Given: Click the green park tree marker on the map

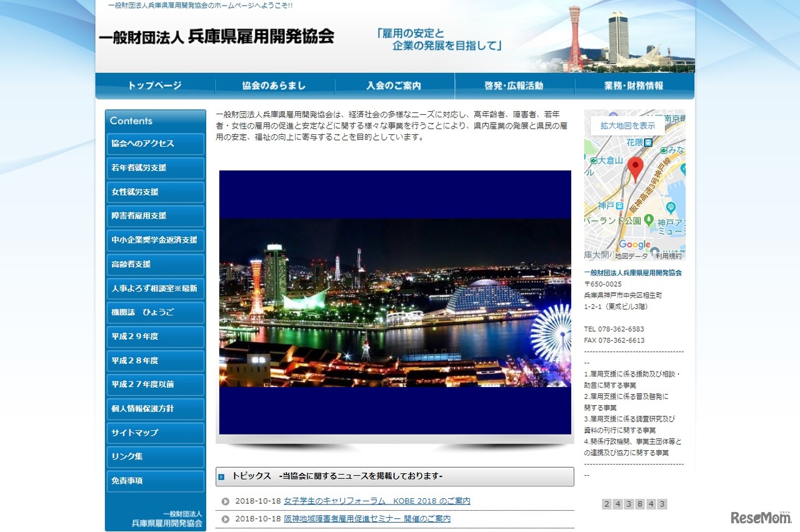Looking at the screenshot, I should click(x=649, y=219).
